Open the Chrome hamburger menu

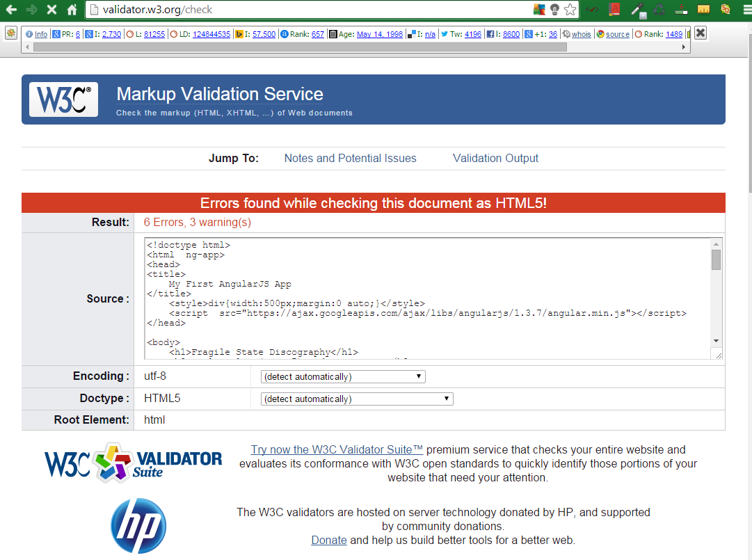746,10
